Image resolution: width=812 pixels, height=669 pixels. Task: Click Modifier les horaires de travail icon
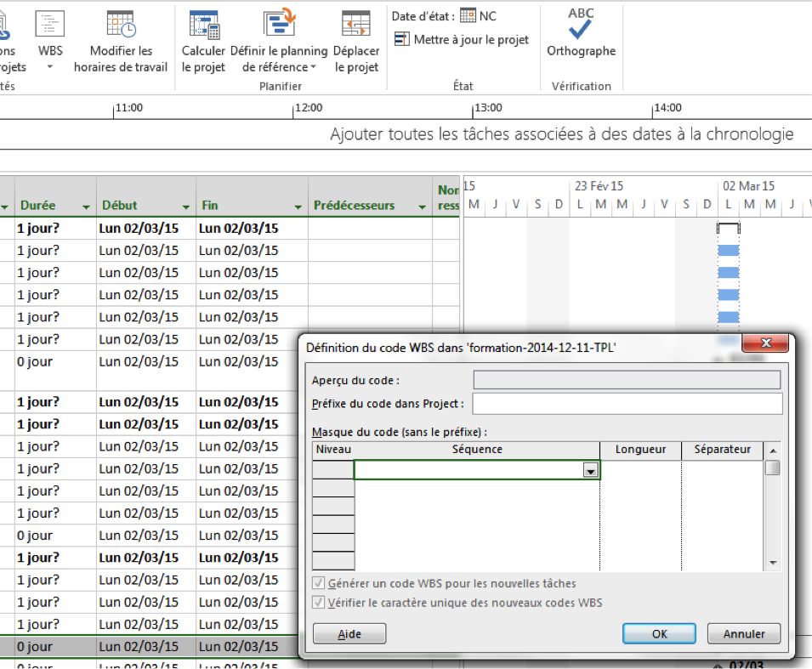pos(121,24)
